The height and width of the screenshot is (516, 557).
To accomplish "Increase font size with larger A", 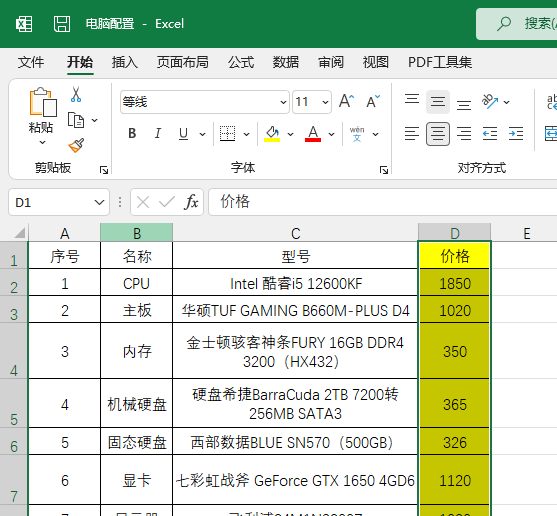I will coord(346,102).
